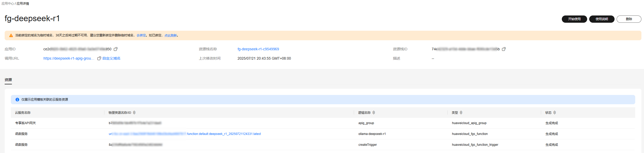Screen dimensions: 644x153
Task: Open resource stack fg-deepseek-r1-c9549969 link
Action: tap(258, 49)
